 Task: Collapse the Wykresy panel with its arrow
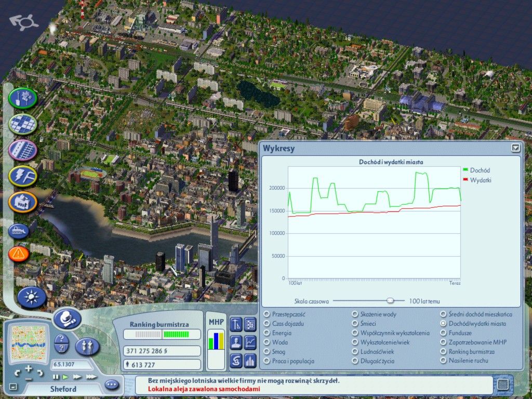515,148
